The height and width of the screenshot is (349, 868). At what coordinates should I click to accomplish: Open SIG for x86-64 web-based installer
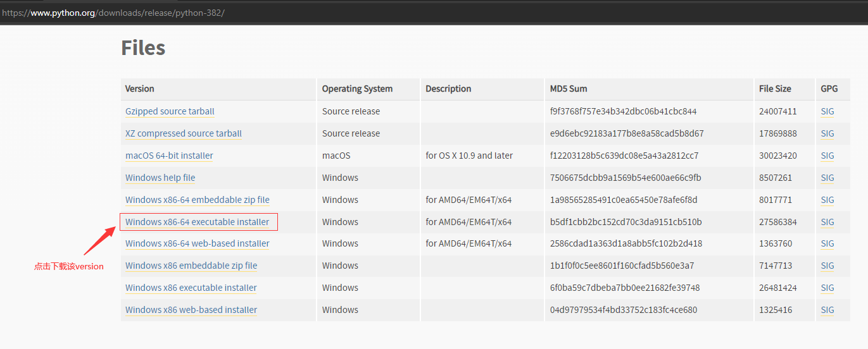point(827,243)
